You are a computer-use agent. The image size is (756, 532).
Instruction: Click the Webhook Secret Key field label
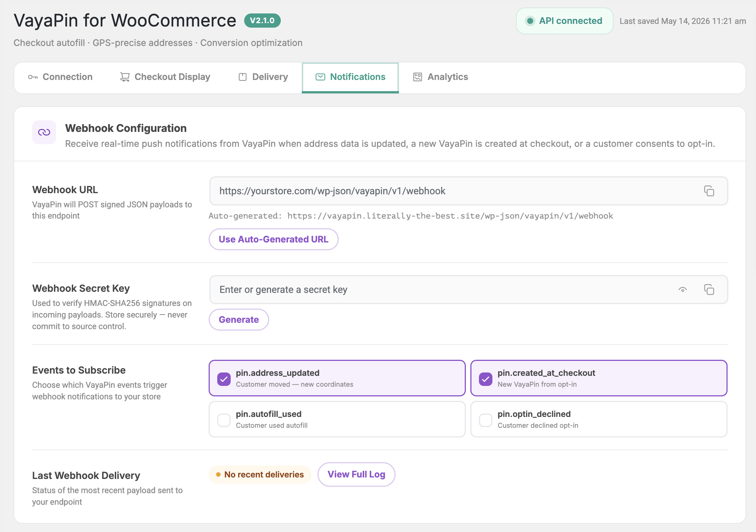[x=81, y=288]
